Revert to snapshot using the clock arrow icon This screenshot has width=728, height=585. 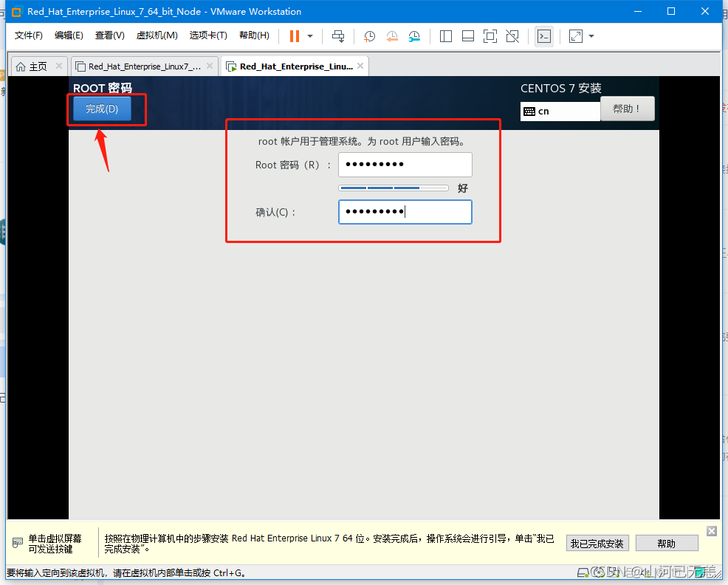coord(392,36)
